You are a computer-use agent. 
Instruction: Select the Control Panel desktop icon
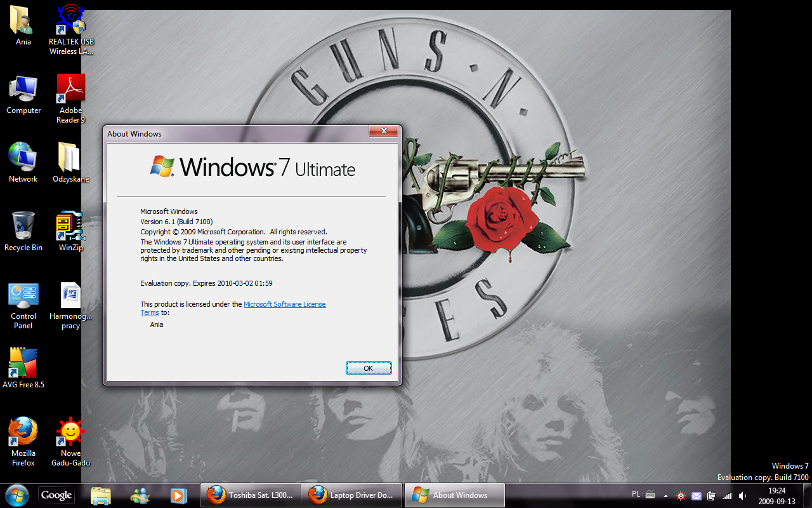23,305
